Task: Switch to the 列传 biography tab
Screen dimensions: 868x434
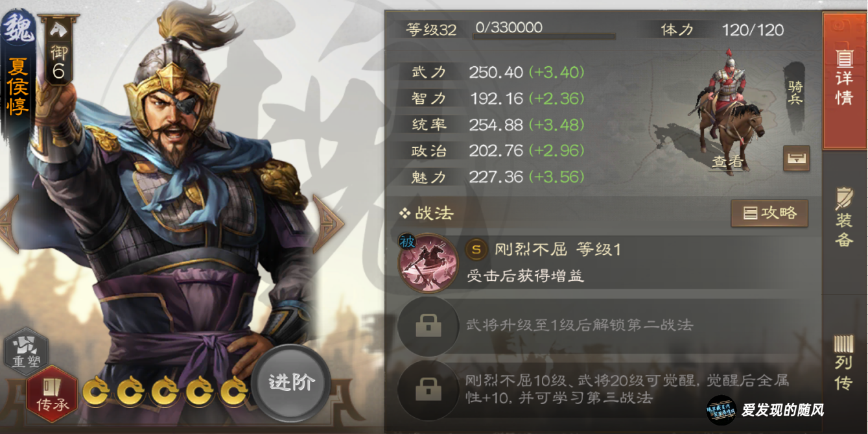Action: coord(844,363)
